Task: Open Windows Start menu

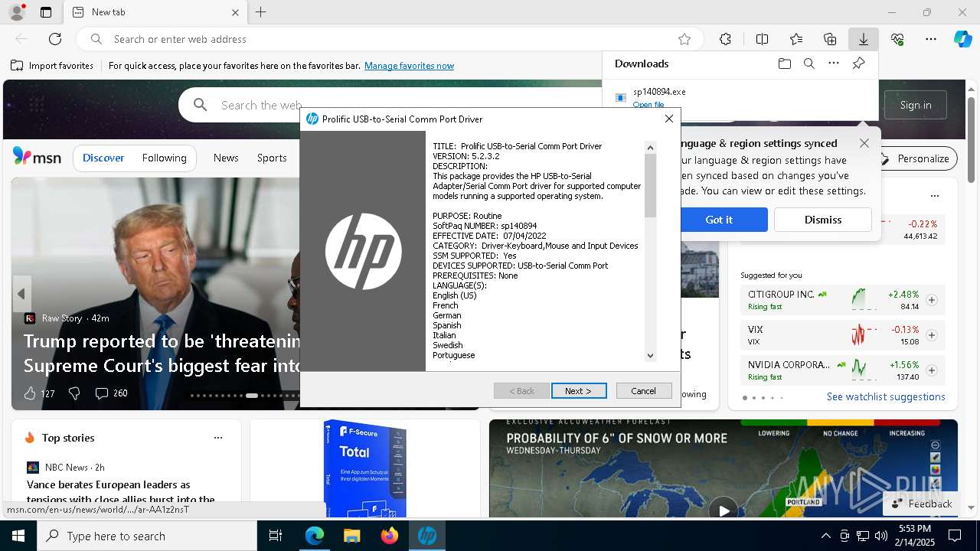Action: [x=18, y=536]
